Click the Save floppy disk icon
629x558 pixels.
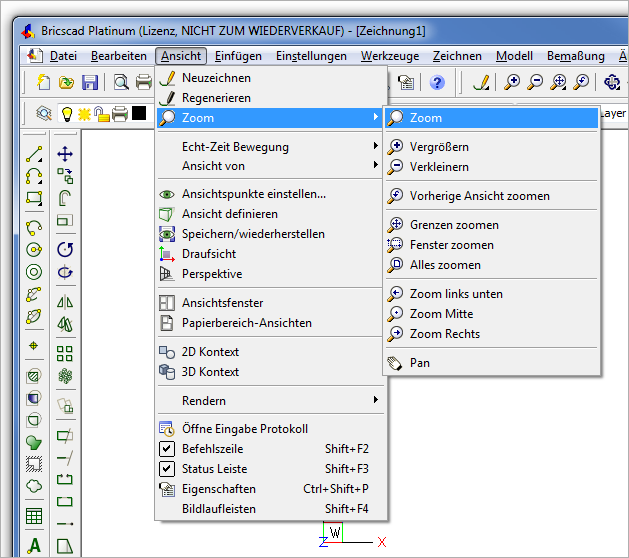point(90,83)
